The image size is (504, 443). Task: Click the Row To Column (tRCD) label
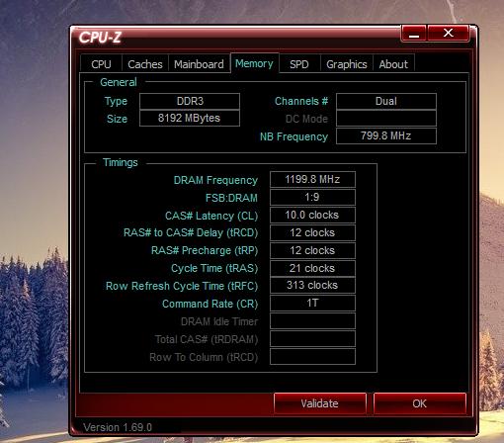[x=204, y=357]
